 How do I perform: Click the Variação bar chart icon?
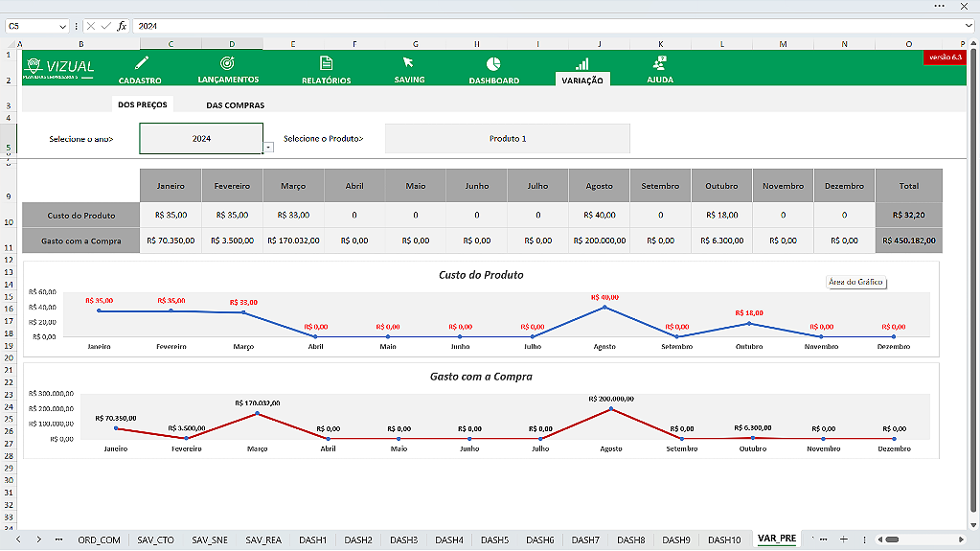point(581,63)
